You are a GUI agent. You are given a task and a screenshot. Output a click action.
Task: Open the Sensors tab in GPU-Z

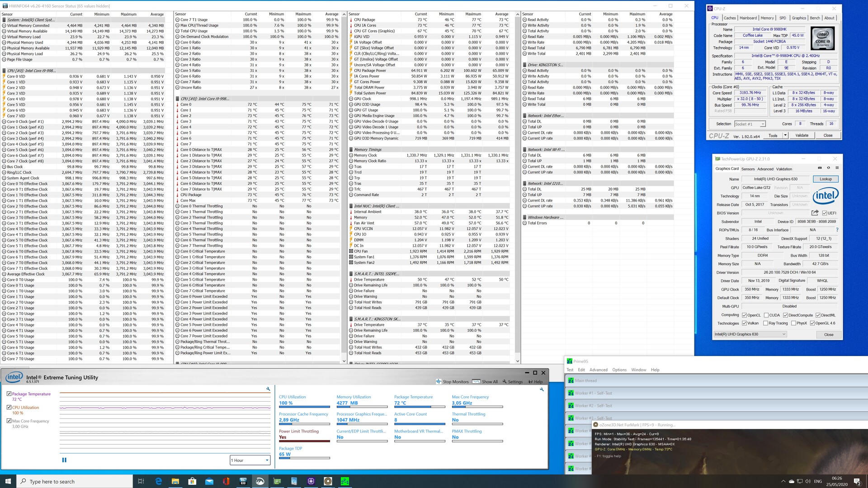[748, 169]
